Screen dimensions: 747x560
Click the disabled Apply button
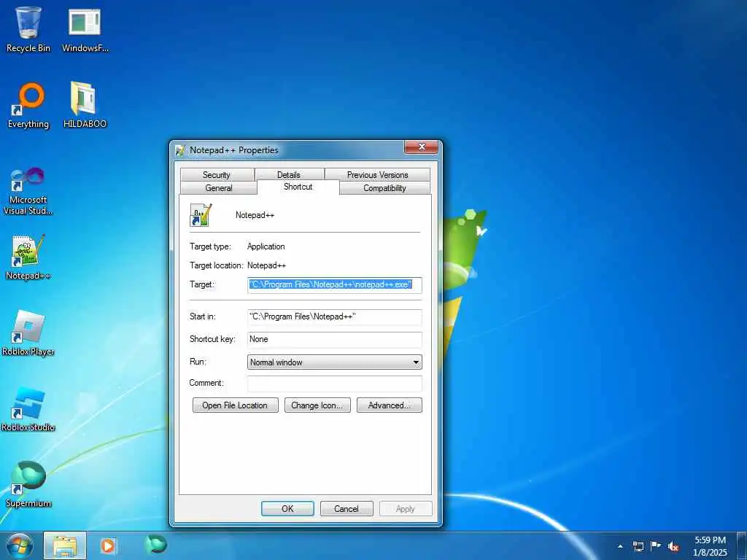[406, 508]
